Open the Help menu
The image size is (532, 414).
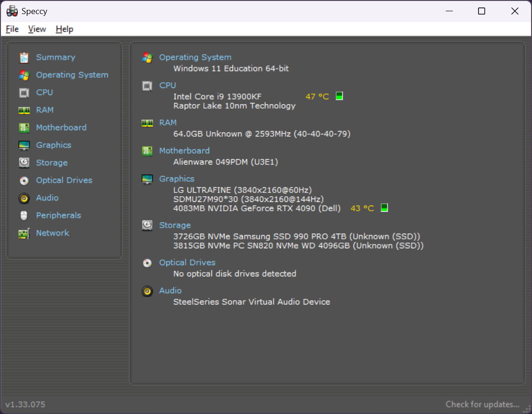pos(64,29)
